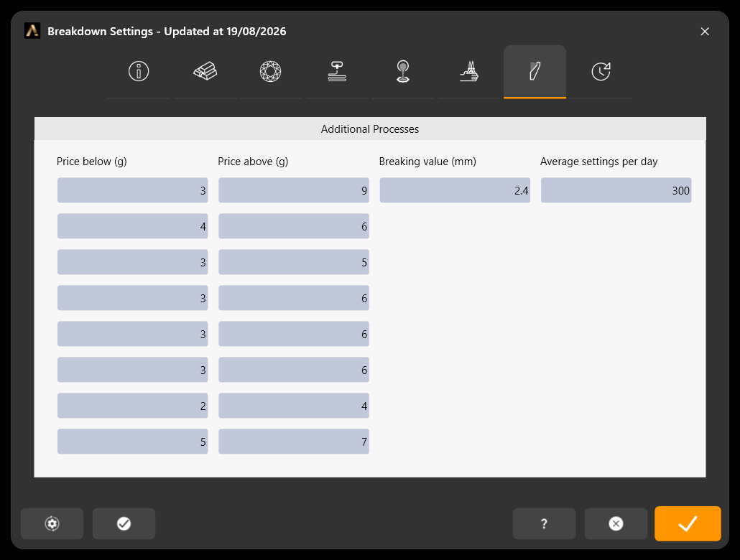Cancel with the circled X button

(616, 523)
